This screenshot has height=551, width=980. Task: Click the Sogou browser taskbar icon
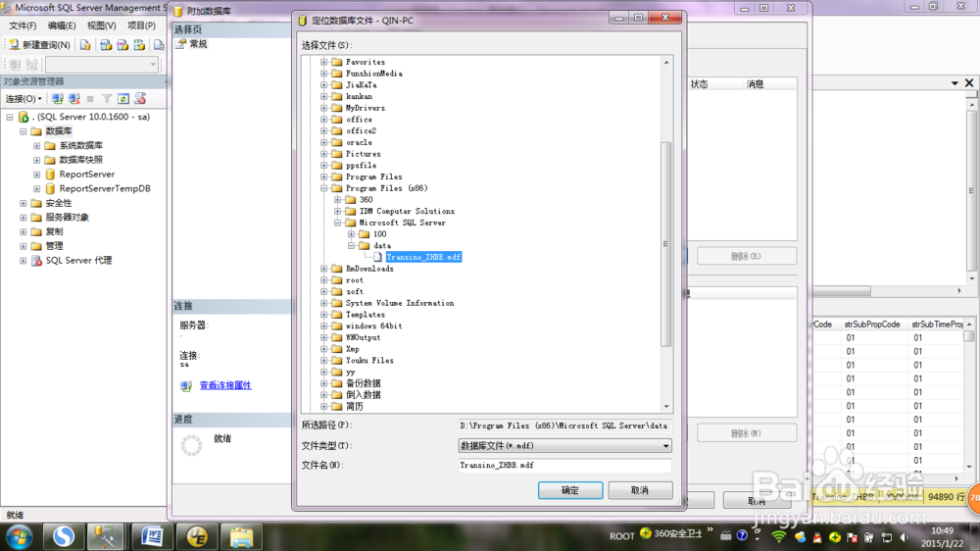coord(63,536)
